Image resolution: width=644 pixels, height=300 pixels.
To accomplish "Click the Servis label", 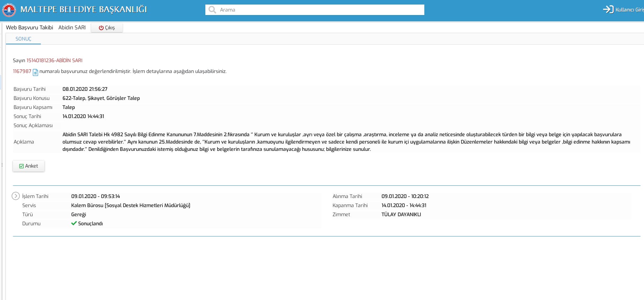I will pos(29,205).
